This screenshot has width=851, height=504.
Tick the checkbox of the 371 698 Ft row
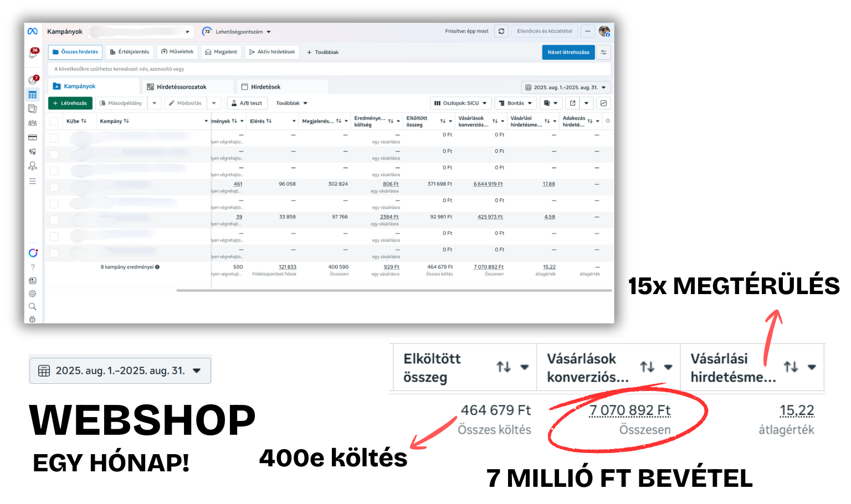(x=54, y=187)
